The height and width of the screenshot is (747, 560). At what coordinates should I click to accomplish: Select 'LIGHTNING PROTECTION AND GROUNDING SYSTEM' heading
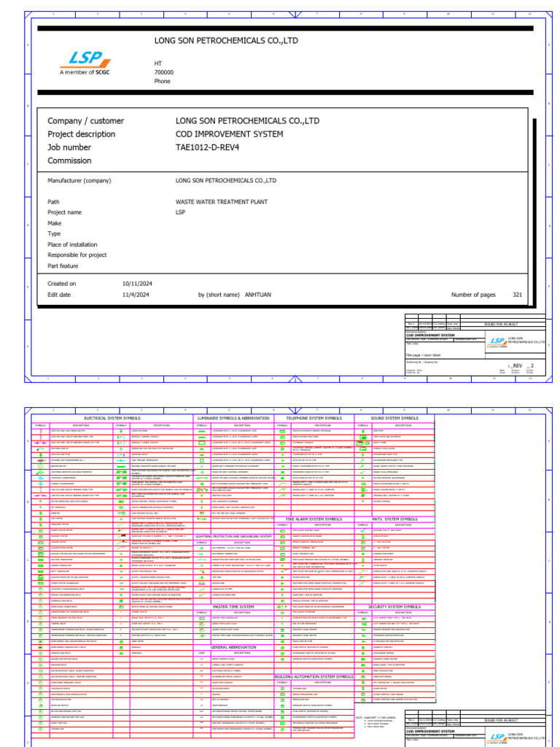(x=234, y=536)
